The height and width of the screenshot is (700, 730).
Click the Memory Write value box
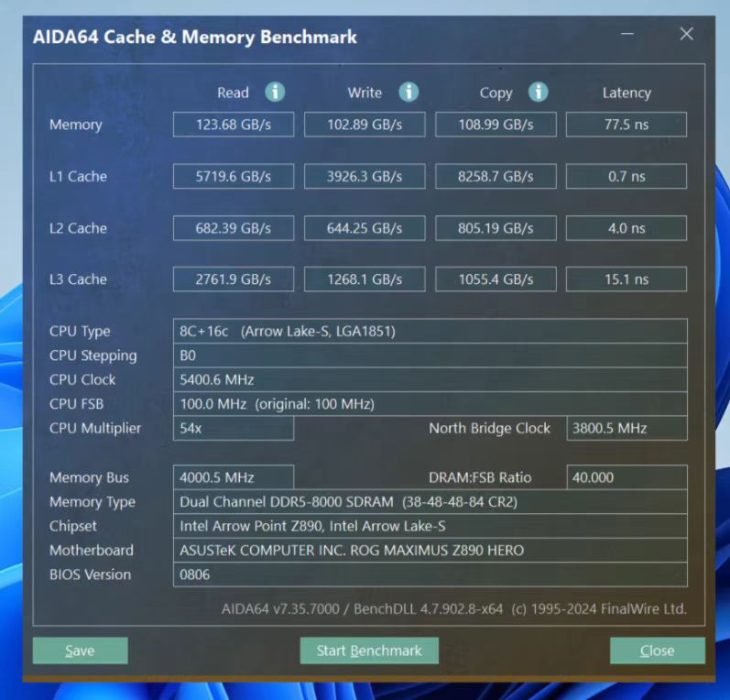click(x=365, y=125)
